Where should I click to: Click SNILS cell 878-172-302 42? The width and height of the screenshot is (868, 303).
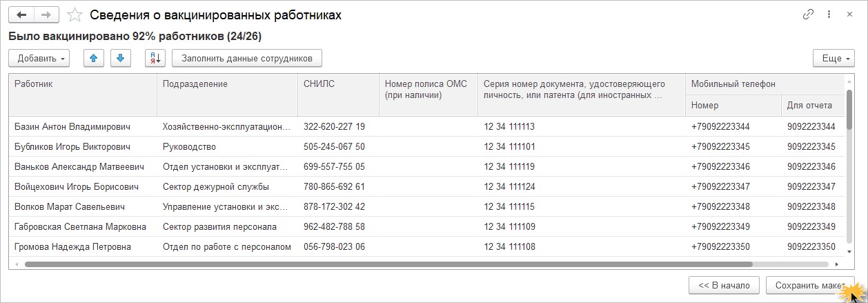[339, 206]
